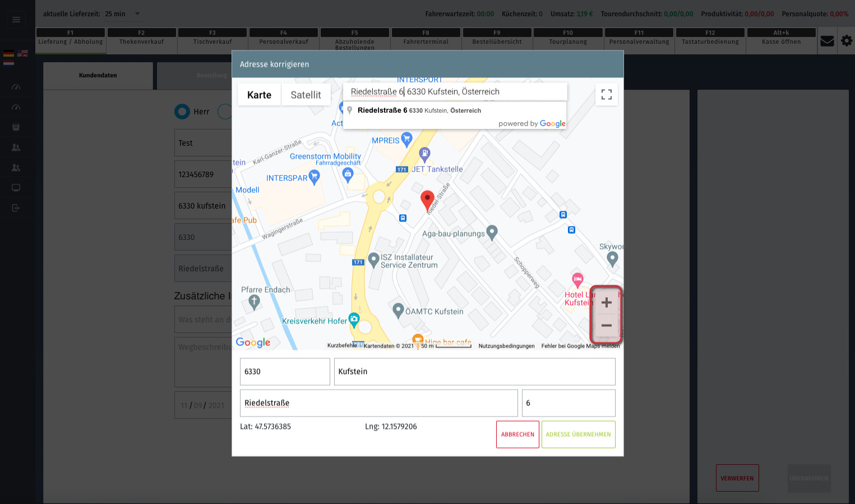Toggle fullscreen map view
Screen dimensions: 855x504
click(x=607, y=95)
